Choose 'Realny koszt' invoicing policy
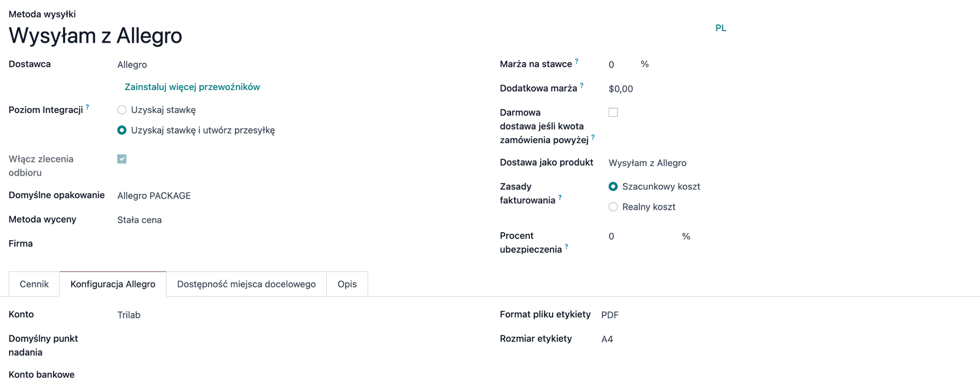980x392 pixels. [613, 207]
